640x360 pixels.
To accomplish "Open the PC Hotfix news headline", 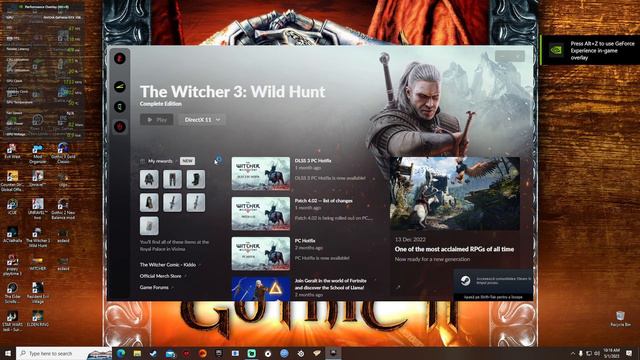I will pos(304,241).
